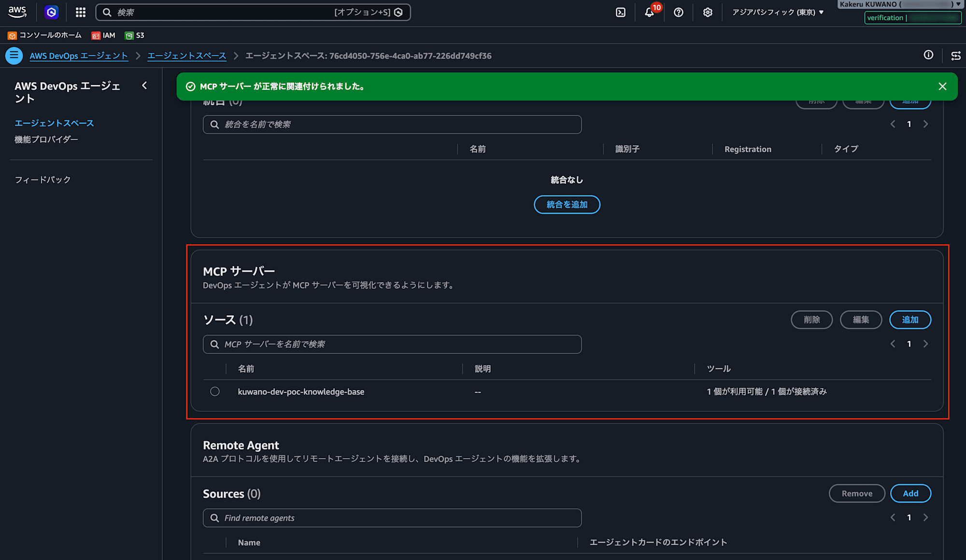Open the Kakeru KUWANO account menu
Viewport: 966px width, 560px height.
tap(900, 4)
